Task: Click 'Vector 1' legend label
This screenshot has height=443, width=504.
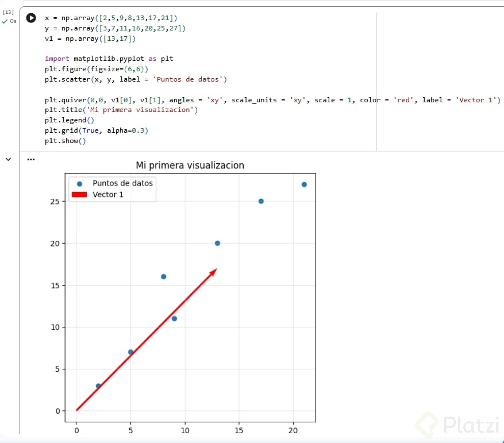Action: 108,195
